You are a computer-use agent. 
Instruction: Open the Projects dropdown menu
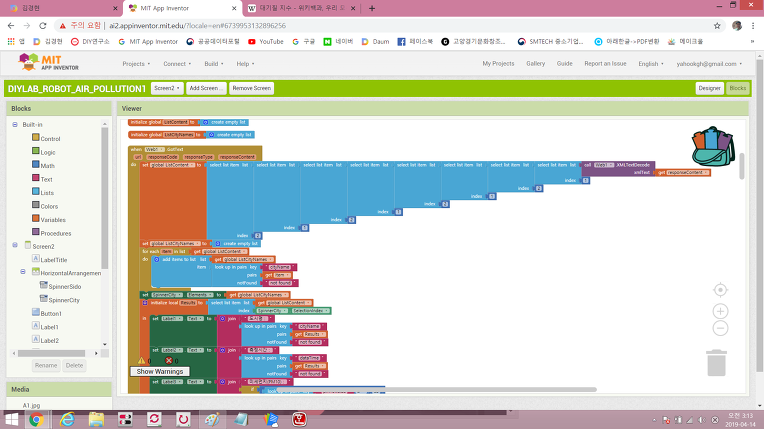pyautogui.click(x=136, y=64)
